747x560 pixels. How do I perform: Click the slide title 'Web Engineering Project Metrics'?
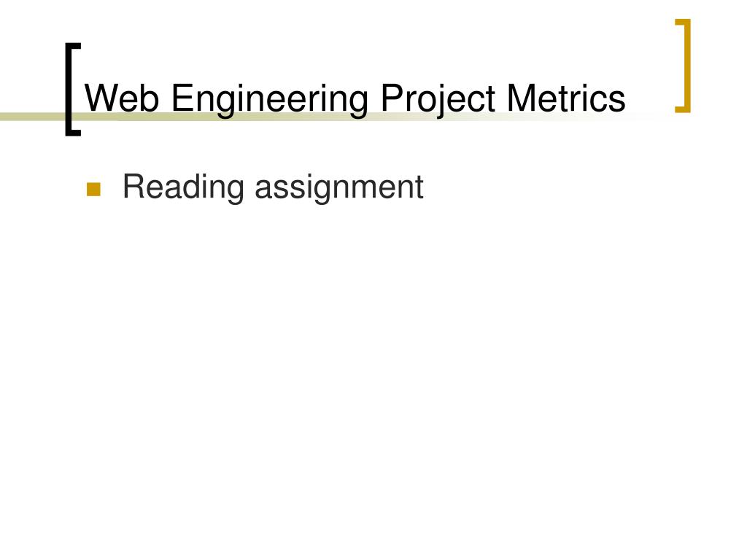(355, 99)
